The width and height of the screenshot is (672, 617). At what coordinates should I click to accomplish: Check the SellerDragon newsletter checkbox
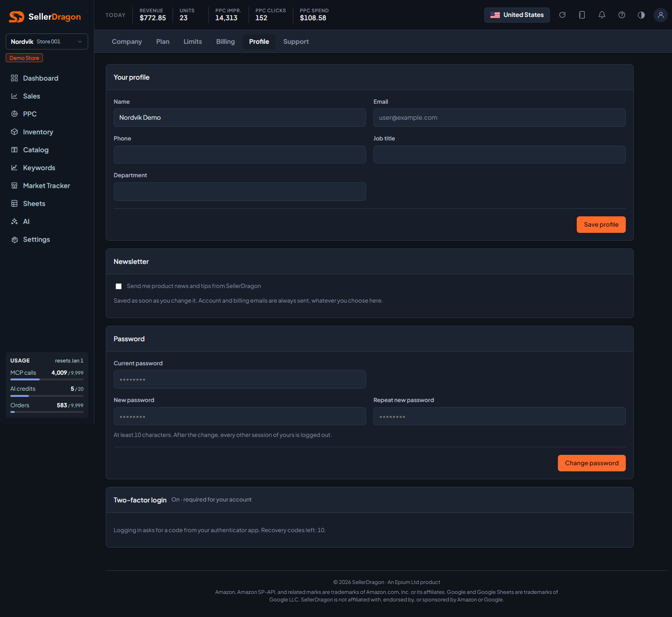[119, 287]
